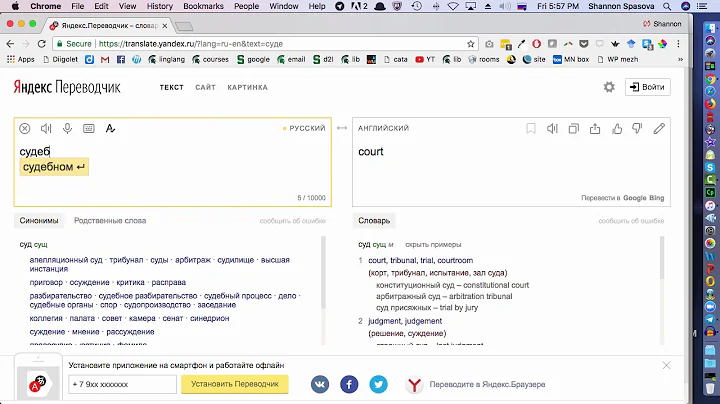720x404 pixels.
Task: Select the Словарь tab
Action: 374,221
